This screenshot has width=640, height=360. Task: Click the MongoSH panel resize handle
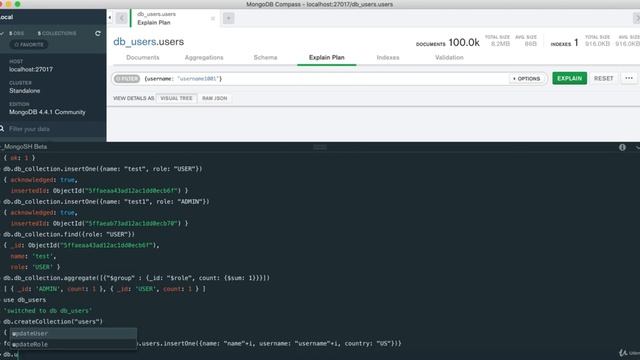[320, 147]
